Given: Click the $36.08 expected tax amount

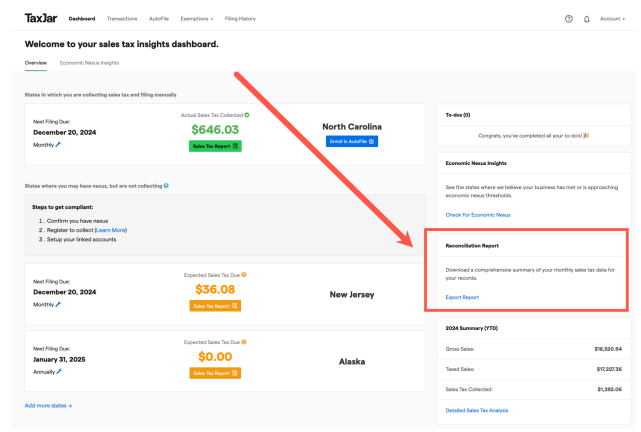Looking at the screenshot, I should (x=215, y=289).
